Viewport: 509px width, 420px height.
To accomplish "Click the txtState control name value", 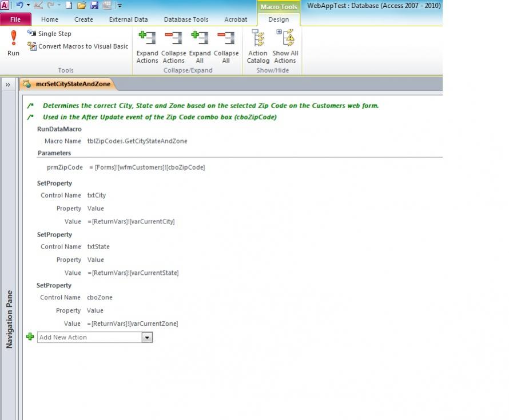I will [x=98, y=246].
